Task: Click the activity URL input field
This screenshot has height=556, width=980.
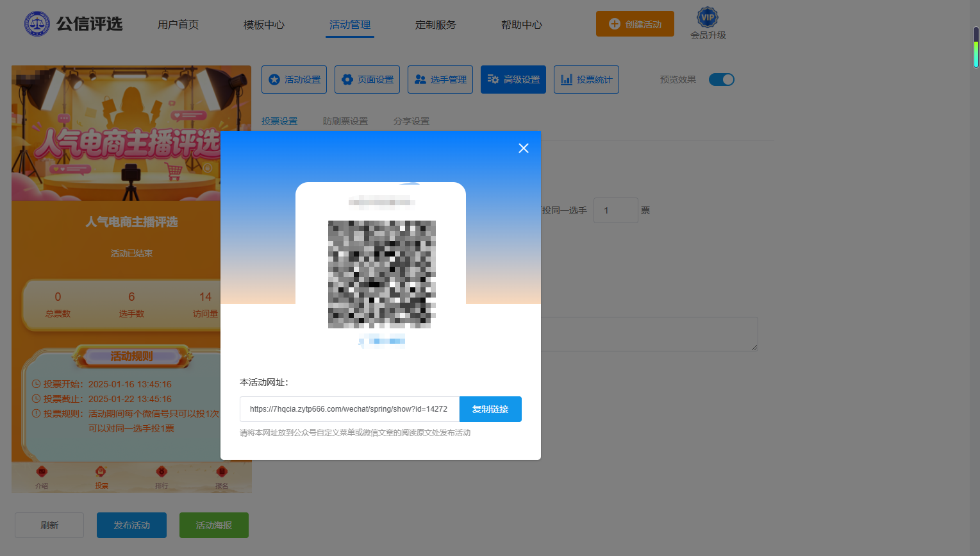Action: pos(349,409)
